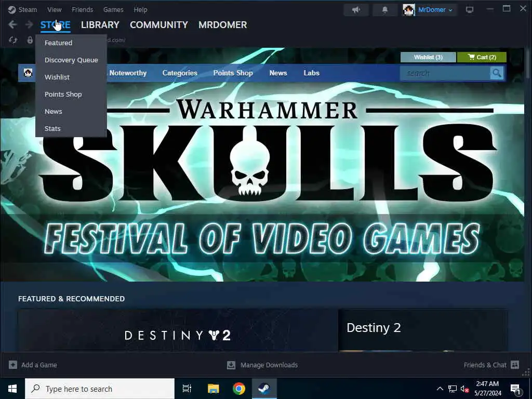The width and height of the screenshot is (532, 399).
Task: Open News in store nav bar
Action: tap(278, 73)
